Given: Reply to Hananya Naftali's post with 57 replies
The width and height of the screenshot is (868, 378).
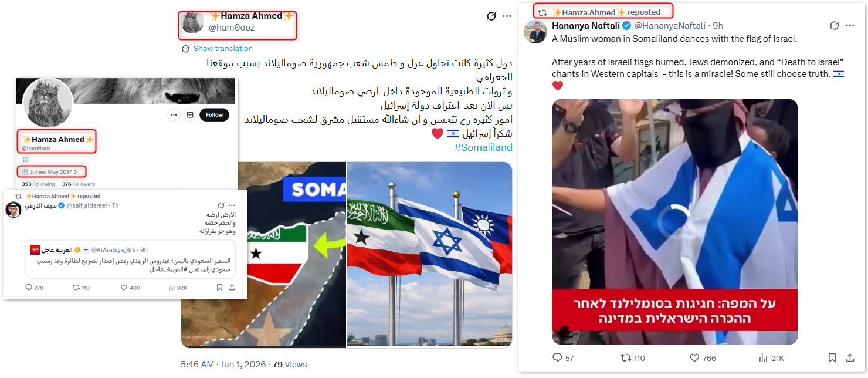Looking at the screenshot, I should coord(563,357).
